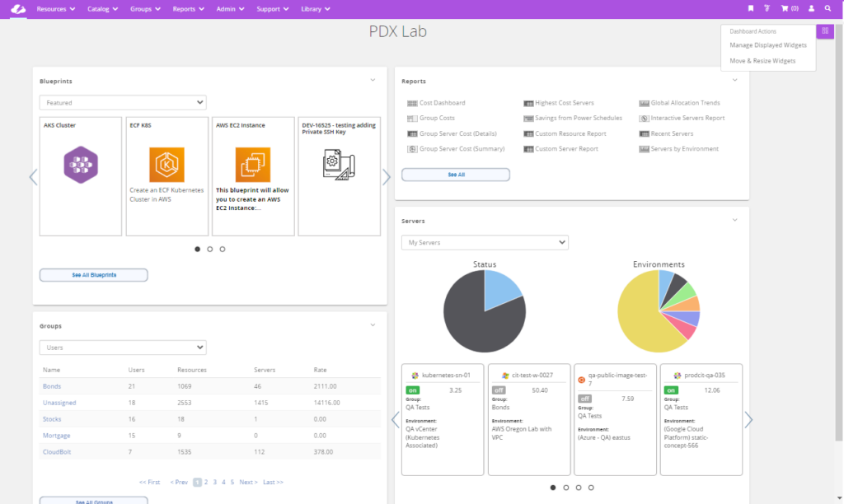Collapse the Reports widget with its chevron
This screenshot has height=504, width=844.
click(734, 80)
